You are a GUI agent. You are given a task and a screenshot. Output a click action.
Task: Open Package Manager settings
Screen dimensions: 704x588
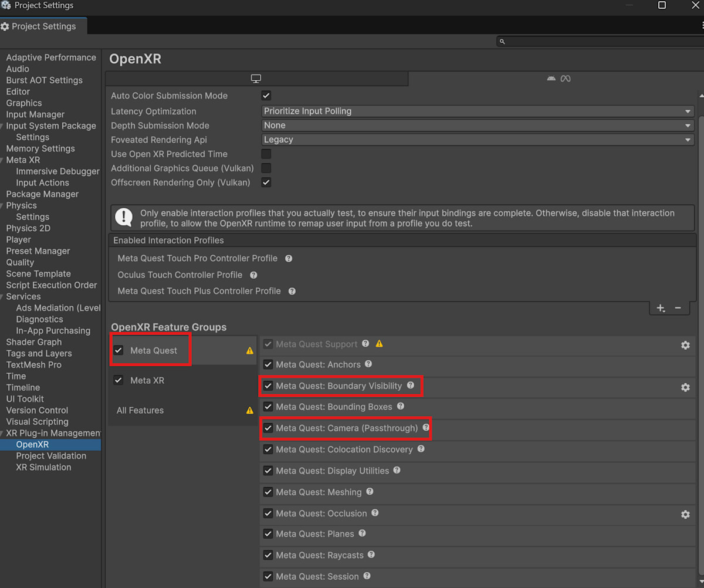[42, 194]
